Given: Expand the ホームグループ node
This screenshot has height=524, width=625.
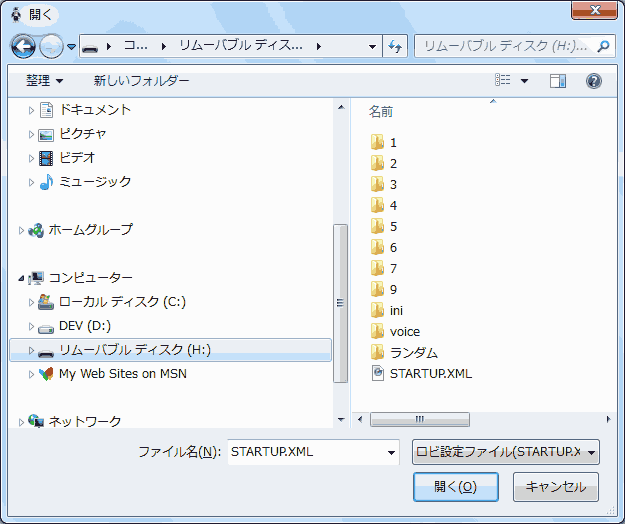Looking at the screenshot, I should pos(21,230).
